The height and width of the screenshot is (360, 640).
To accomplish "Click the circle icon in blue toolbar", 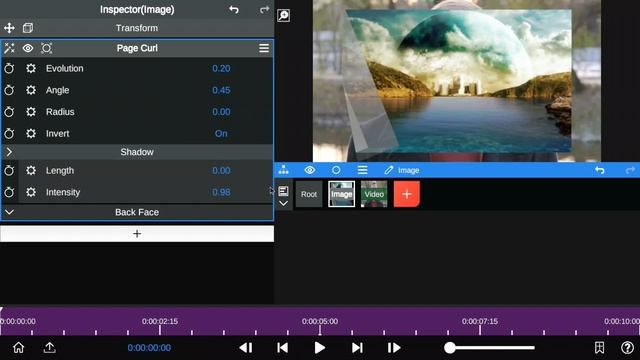I will coord(336,170).
